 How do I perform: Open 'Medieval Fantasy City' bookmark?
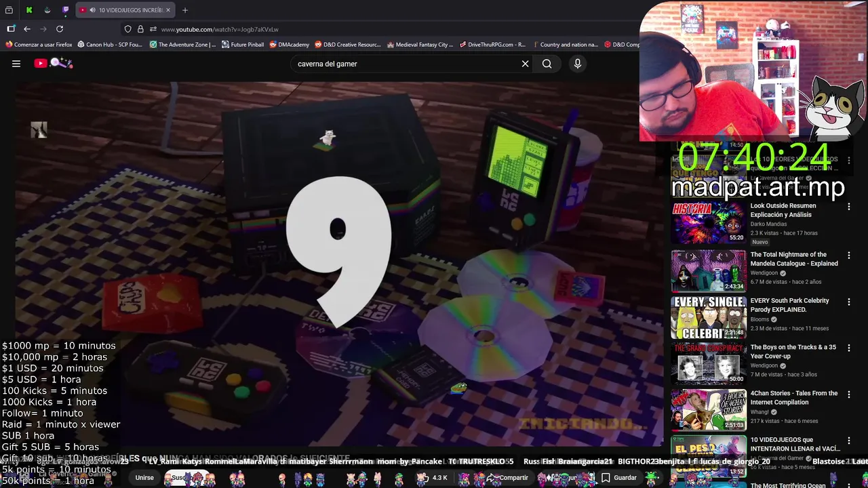pos(420,45)
